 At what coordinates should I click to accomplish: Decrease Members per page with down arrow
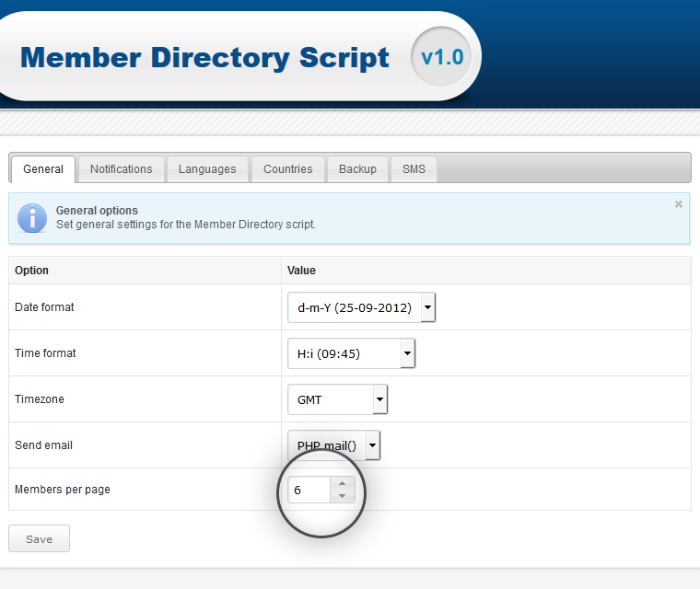click(343, 496)
